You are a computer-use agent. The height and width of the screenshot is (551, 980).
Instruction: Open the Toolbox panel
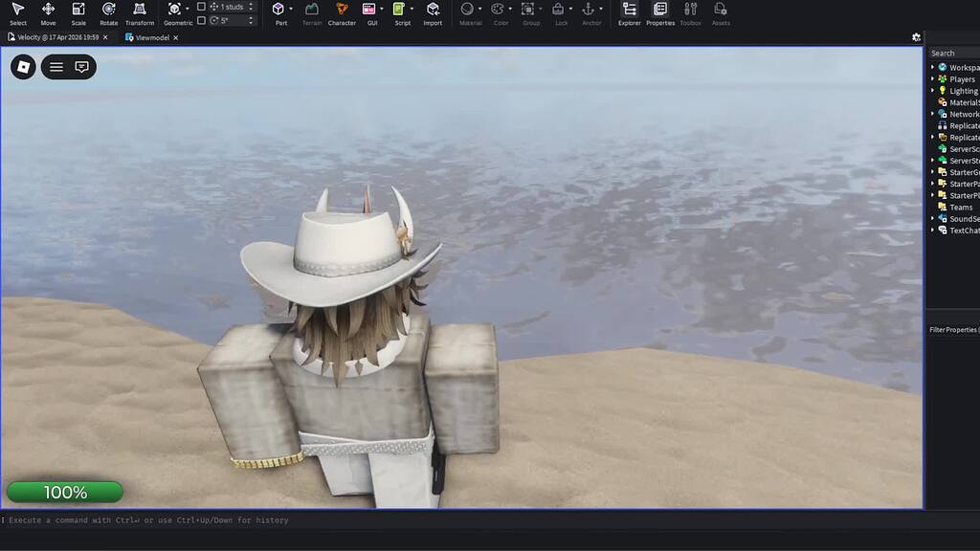691,13
